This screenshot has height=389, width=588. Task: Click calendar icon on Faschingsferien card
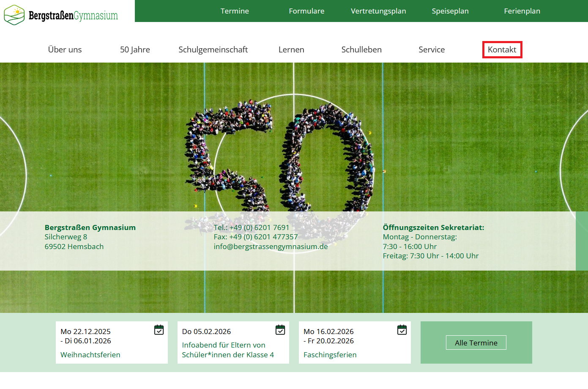pyautogui.click(x=402, y=330)
